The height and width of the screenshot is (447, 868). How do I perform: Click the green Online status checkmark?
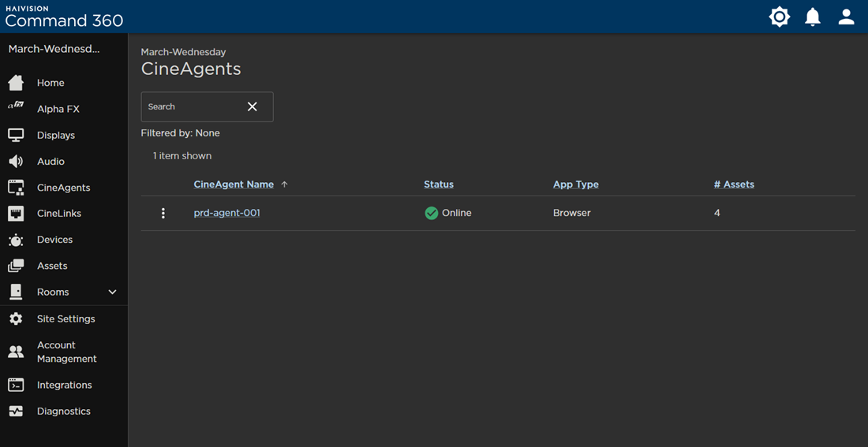[431, 213]
